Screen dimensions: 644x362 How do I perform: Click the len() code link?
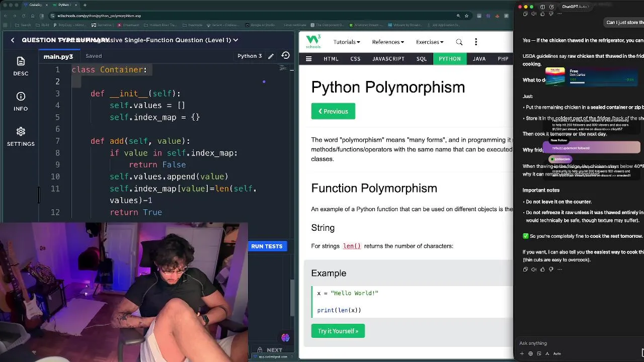352,246
